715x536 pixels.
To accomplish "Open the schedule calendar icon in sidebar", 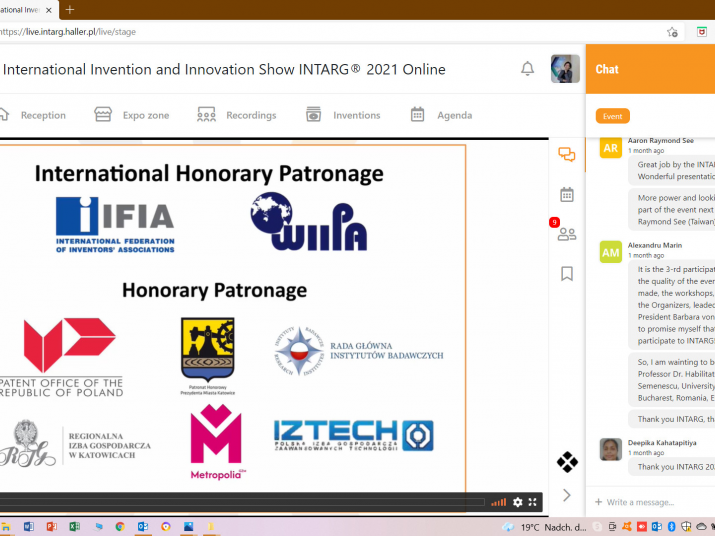I will click(x=567, y=195).
